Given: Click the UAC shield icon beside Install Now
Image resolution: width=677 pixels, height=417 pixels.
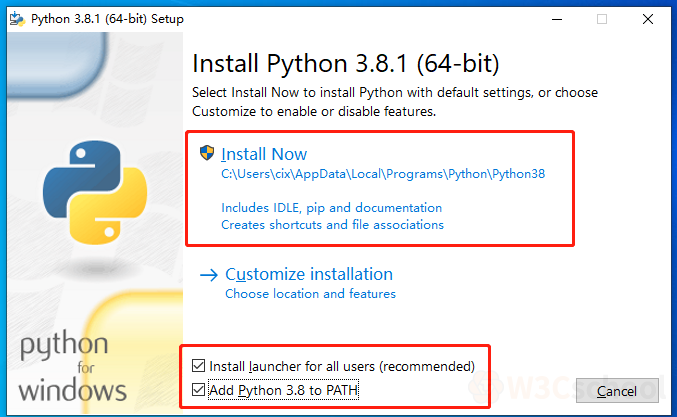Looking at the screenshot, I should click(x=207, y=154).
